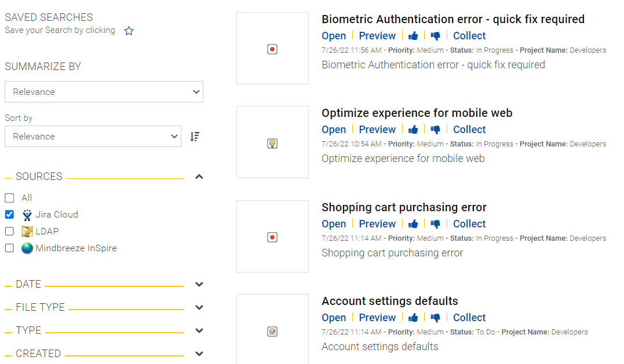Screen dimensions: 624x364
Task: Collapse the Sources filter section
Action: (199, 177)
